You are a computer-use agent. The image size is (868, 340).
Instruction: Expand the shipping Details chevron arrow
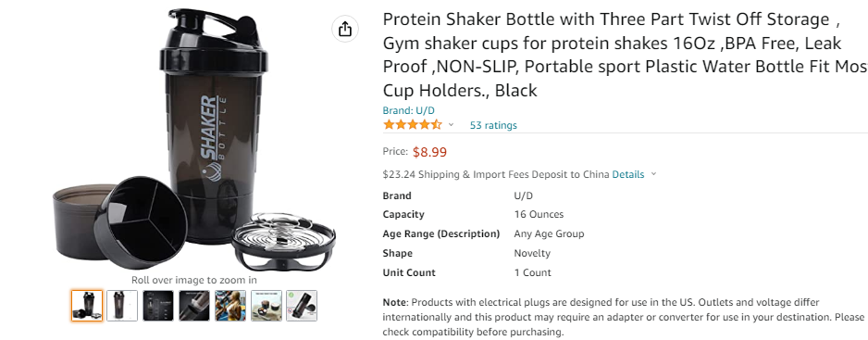(x=653, y=174)
